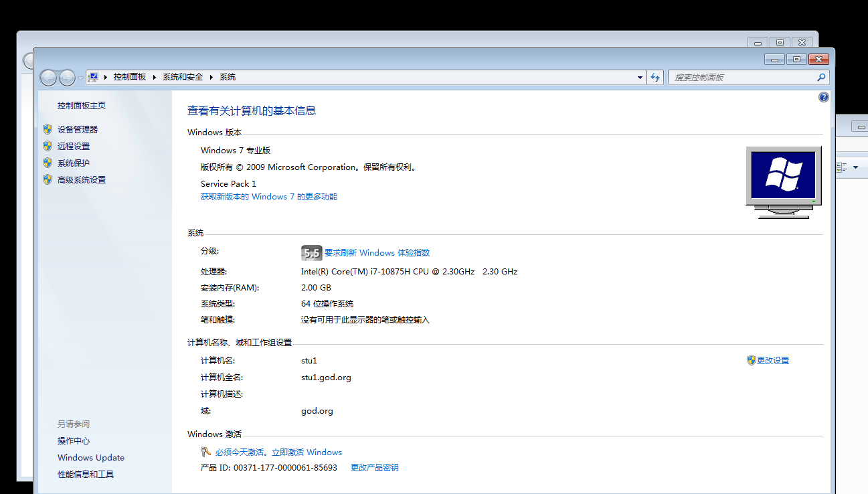The width and height of the screenshot is (868, 494).
Task: Click the 64 位操作系统 system type value
Action: coord(327,304)
